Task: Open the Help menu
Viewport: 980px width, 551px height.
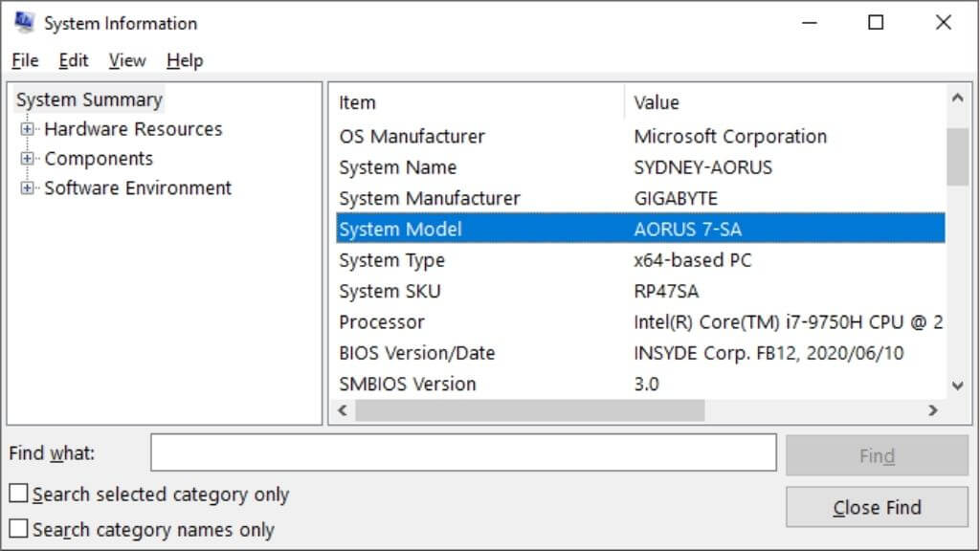Action: (x=184, y=60)
